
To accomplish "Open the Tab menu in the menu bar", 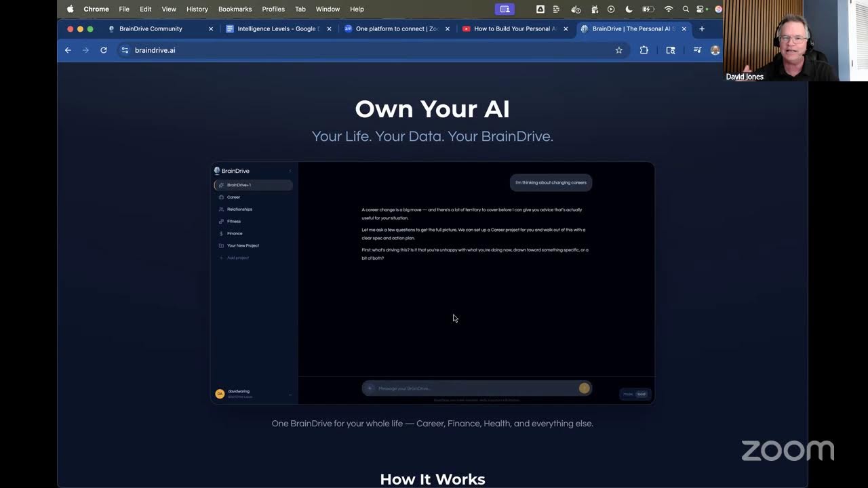I will (300, 9).
